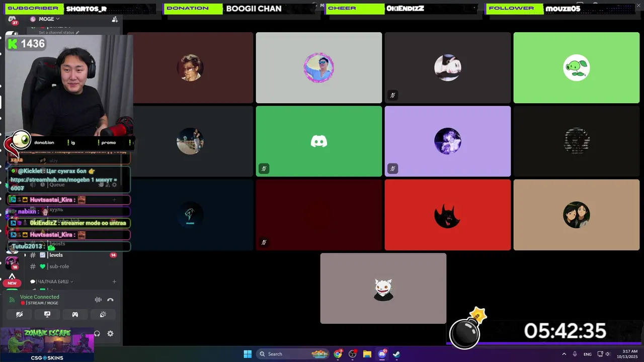Click the taskbar Search box
Image resolution: width=644 pixels, height=362 pixels.
click(x=293, y=354)
